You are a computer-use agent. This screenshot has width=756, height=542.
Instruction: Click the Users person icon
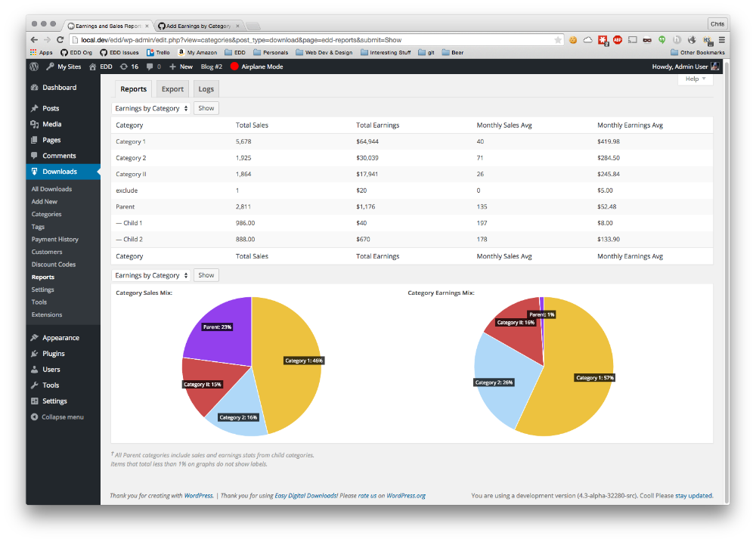[34, 370]
